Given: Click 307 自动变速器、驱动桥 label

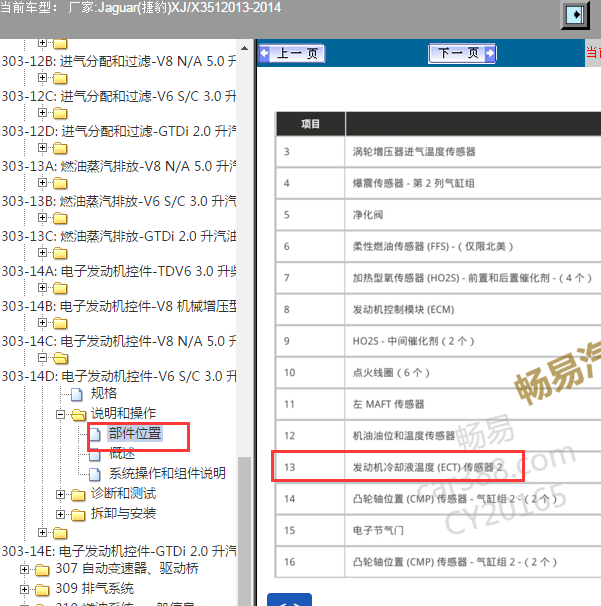Looking at the screenshot, I should 127,568.
